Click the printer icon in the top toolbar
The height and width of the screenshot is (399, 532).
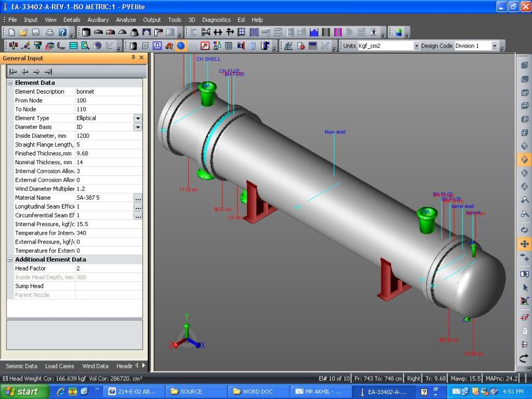(x=49, y=33)
